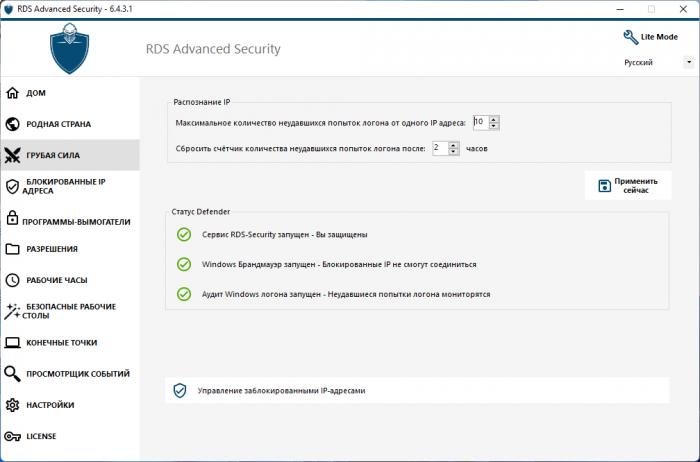Viewport: 700px width, 462px height.
Task: Open the folder icon РАЗРЕШЕНИЯ
Action: pos(12,249)
